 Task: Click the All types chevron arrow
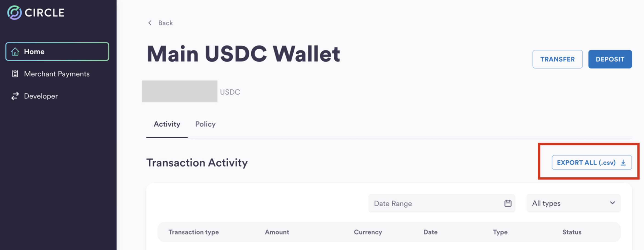(x=612, y=203)
